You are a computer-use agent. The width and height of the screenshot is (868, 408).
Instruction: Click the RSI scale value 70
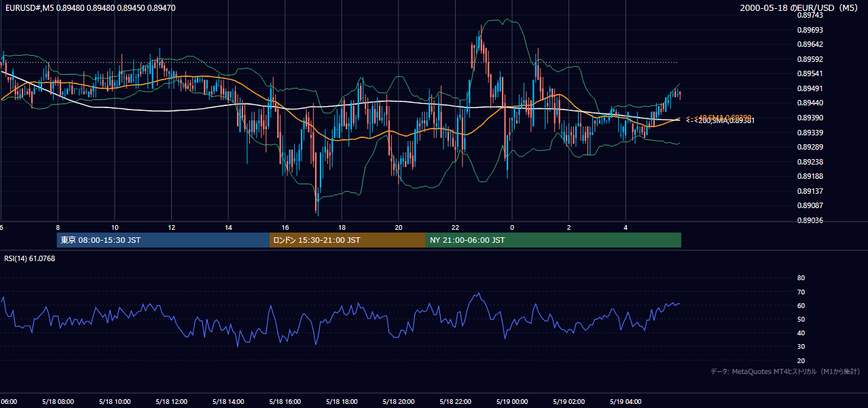coord(801,292)
